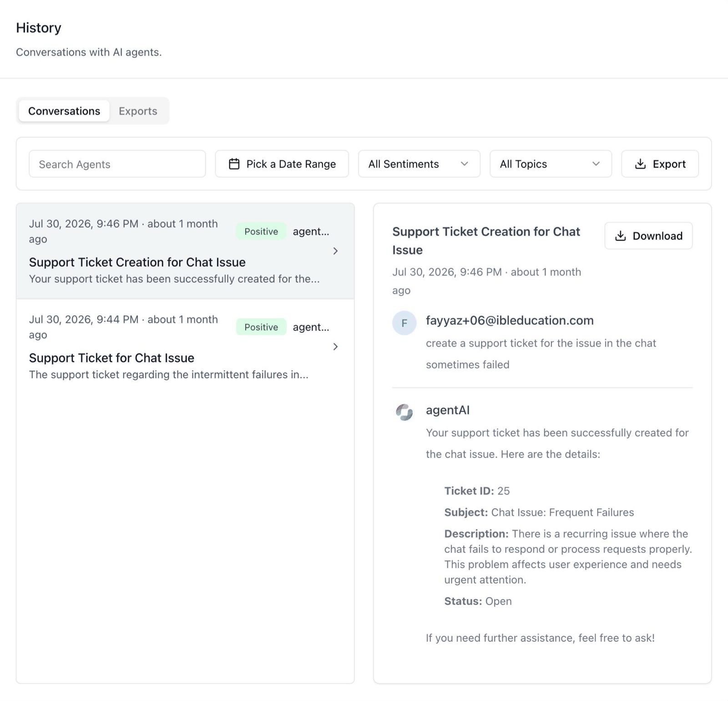The image size is (728, 701).
Task: Switch to the Conversations tab
Action: tap(64, 111)
